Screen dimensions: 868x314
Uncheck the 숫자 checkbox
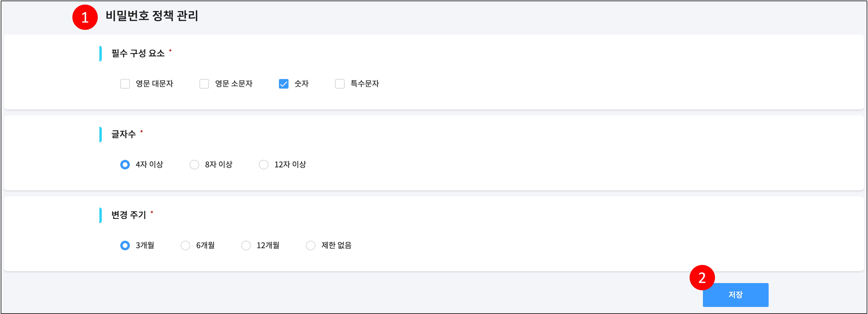click(283, 84)
